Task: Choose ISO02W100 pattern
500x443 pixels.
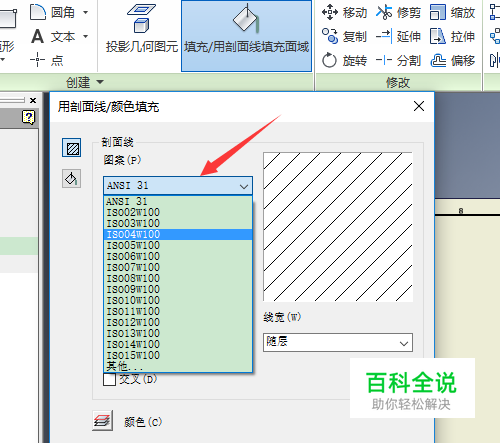Action: tap(178, 212)
